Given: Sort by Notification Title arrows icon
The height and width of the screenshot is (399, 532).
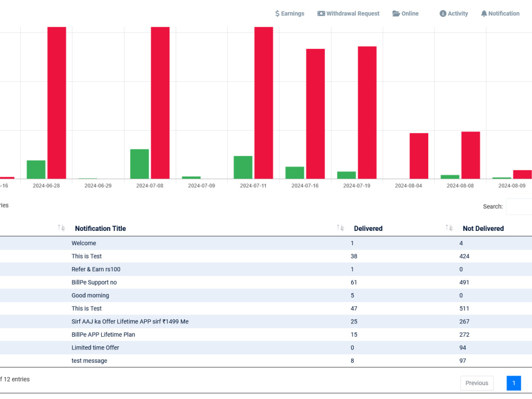Looking at the screenshot, I should 340,228.
